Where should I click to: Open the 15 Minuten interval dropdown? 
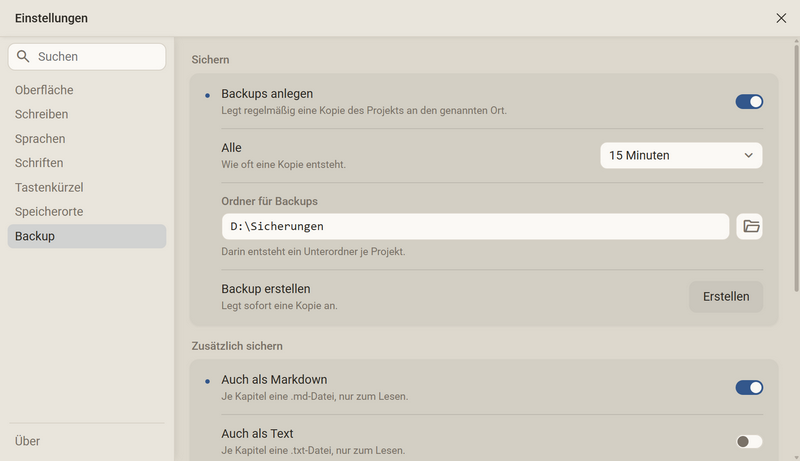coord(681,156)
